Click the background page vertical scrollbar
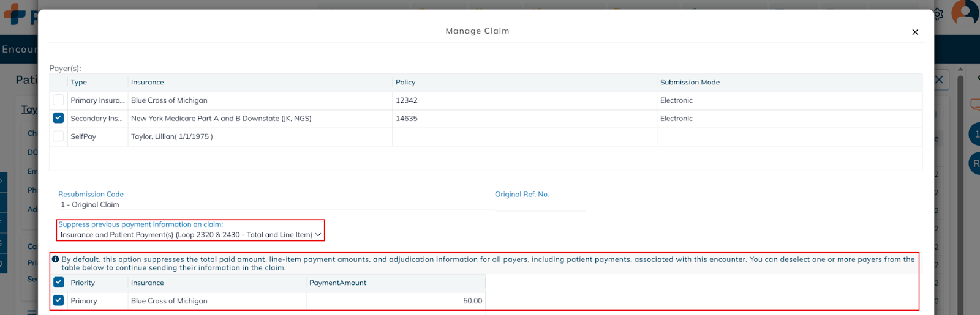The width and height of the screenshot is (980, 315). coord(960,183)
